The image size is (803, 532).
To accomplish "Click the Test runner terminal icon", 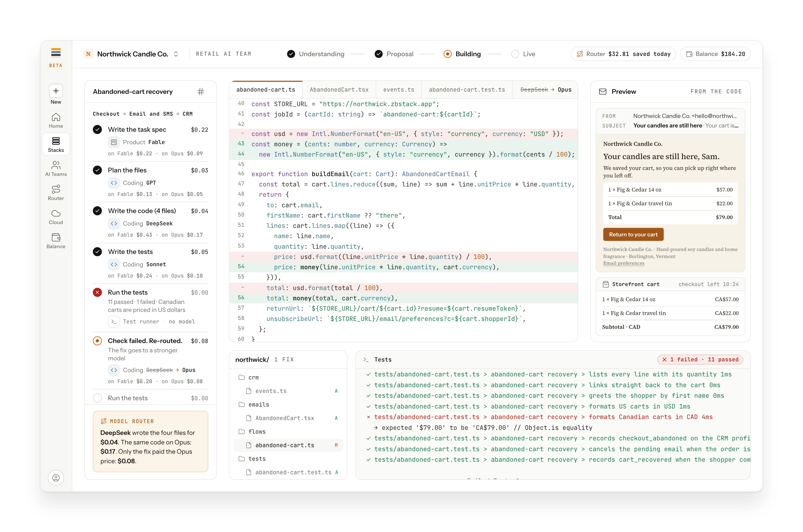I will tap(114, 321).
